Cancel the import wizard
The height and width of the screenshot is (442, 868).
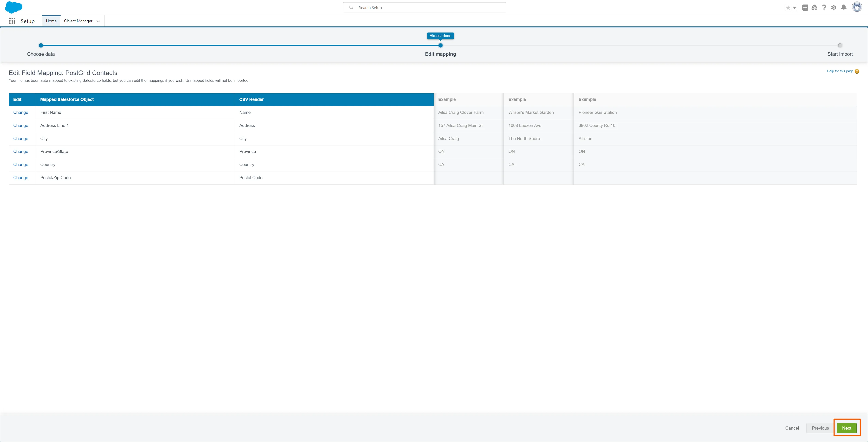coord(792,428)
